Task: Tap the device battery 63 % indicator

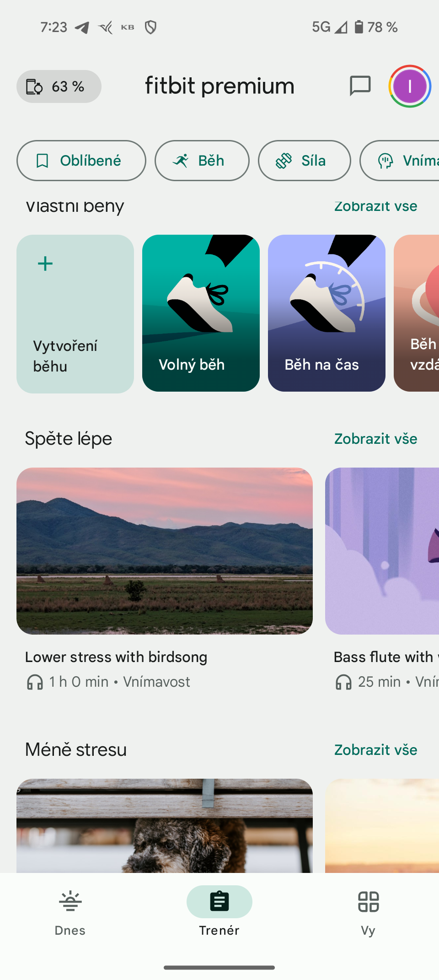Action: (59, 86)
